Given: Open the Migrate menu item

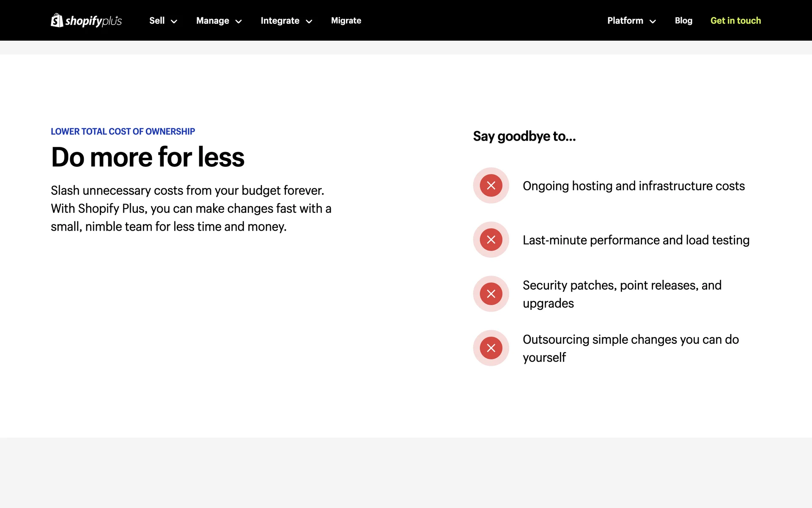Looking at the screenshot, I should coord(346,20).
